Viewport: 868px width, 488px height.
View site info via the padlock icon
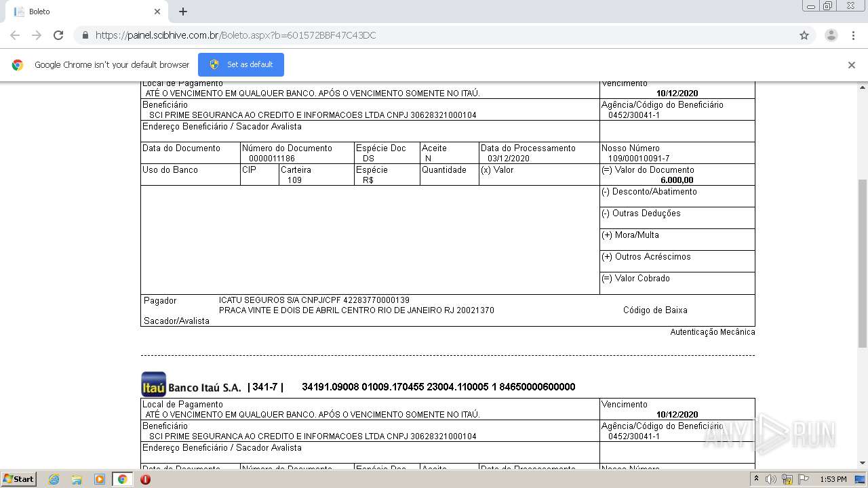point(85,35)
